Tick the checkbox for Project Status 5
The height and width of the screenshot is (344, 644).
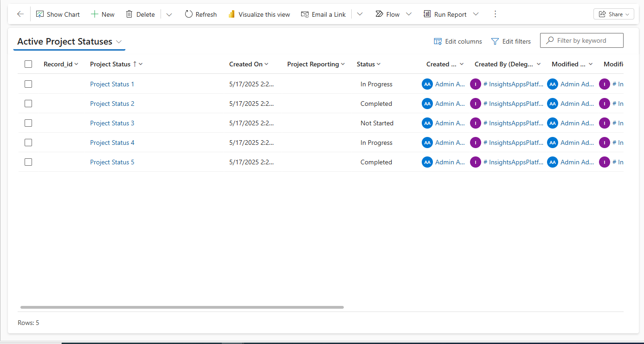(x=28, y=162)
